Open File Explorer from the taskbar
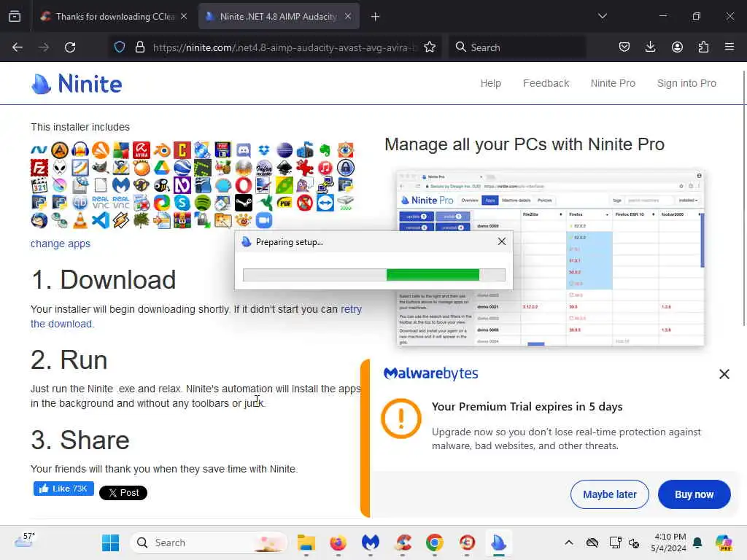The image size is (747, 560). (x=306, y=542)
